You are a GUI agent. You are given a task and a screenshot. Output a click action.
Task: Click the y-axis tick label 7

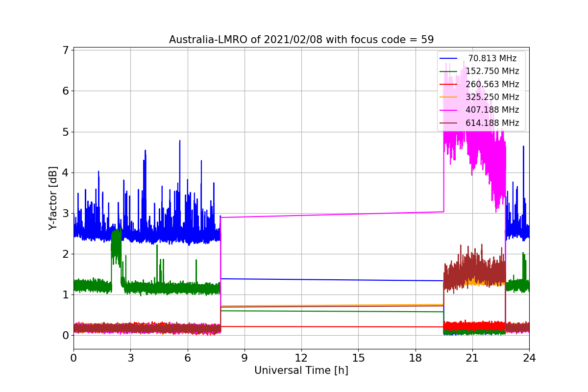[65, 50]
